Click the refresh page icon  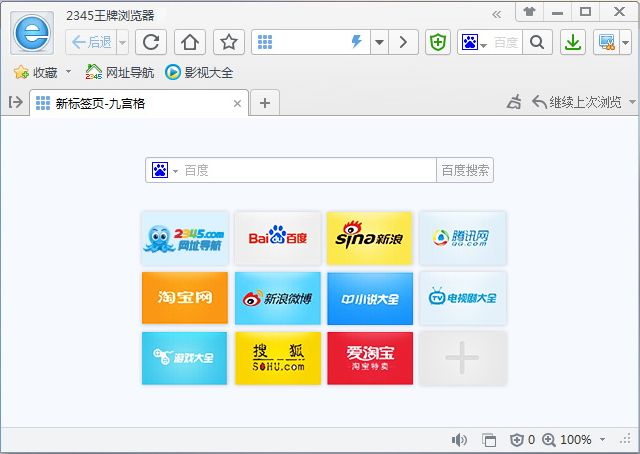click(x=151, y=42)
